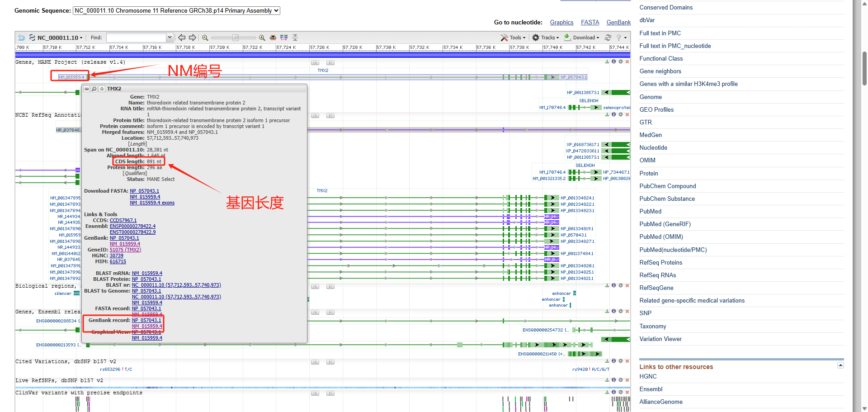
Task: Open Variation Viewer link
Action: [660, 339]
